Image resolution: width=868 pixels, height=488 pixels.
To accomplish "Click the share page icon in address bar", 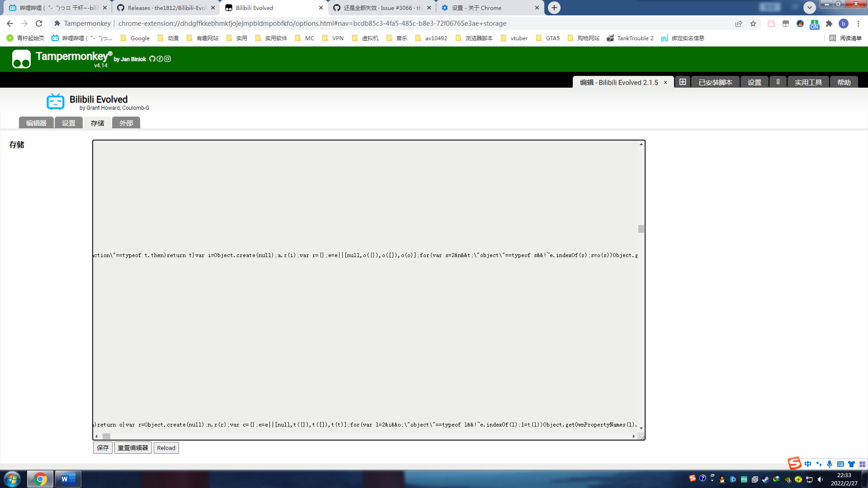I will [739, 23].
